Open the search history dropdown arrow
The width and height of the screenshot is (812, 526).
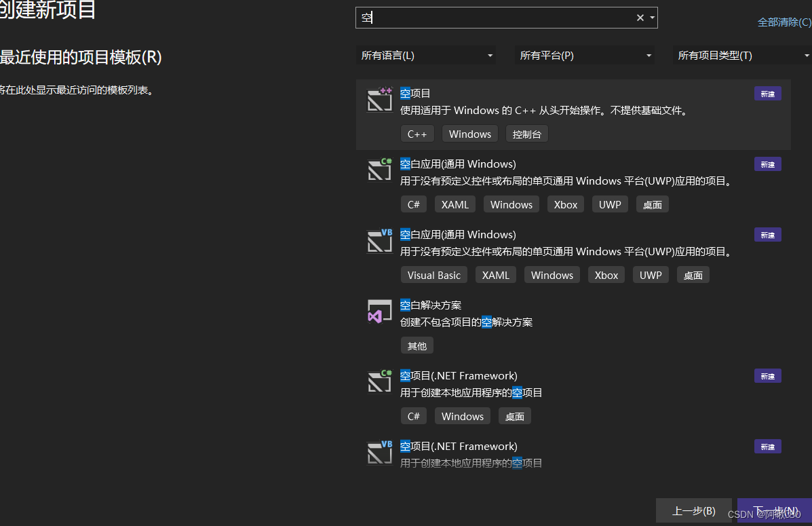[653, 18]
